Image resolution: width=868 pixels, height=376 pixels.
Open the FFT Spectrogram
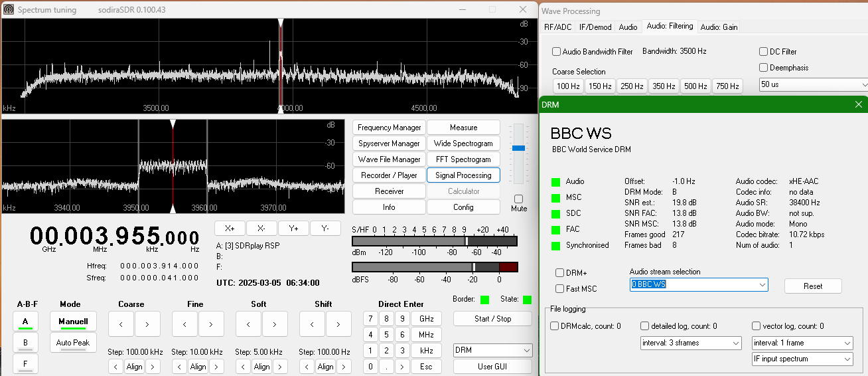(x=463, y=159)
